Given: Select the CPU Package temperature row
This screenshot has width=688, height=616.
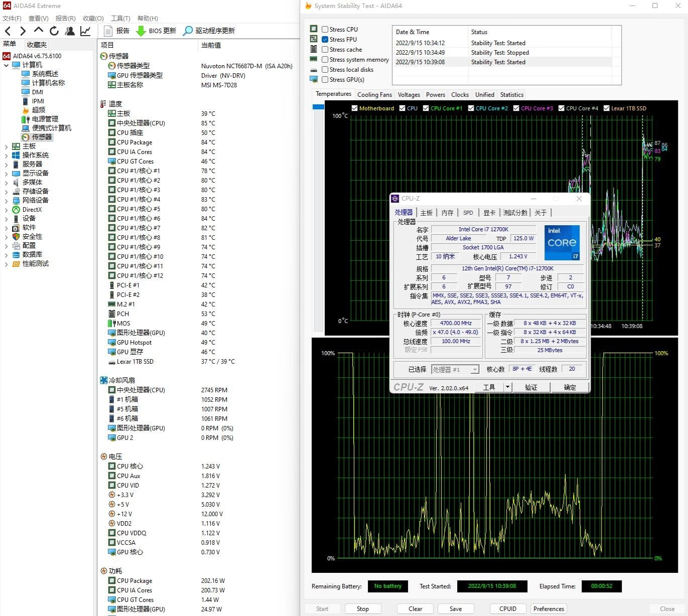Looking at the screenshot, I should pyautogui.click(x=198, y=142).
